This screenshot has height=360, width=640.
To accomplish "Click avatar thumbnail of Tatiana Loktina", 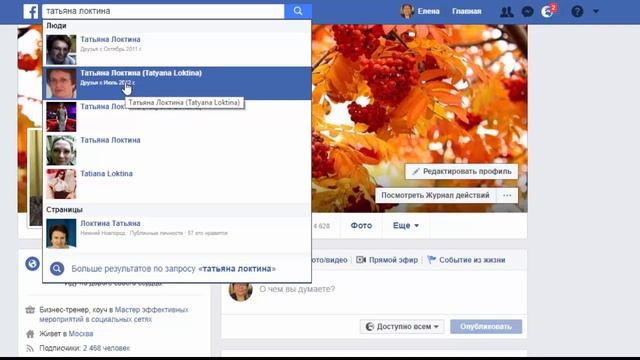I will (61, 184).
